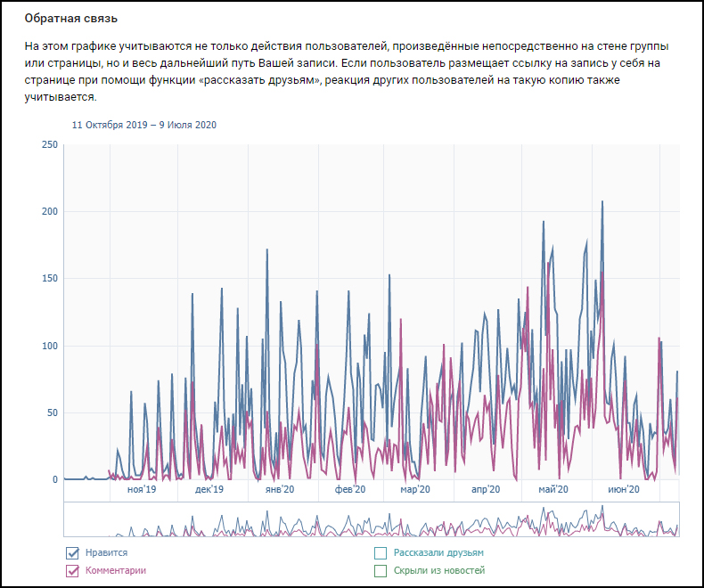Select the дек'19 x-axis marker
Screen dimensions: 704x588
(x=209, y=489)
